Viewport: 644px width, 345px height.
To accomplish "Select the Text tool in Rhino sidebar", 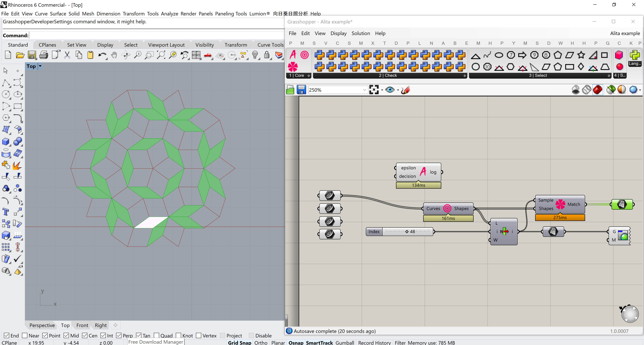I will tap(6, 212).
